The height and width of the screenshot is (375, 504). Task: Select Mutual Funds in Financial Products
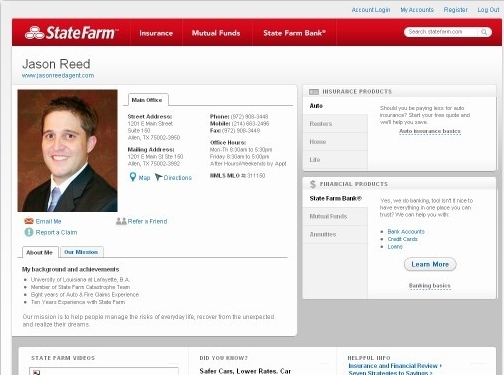[x=335, y=216]
